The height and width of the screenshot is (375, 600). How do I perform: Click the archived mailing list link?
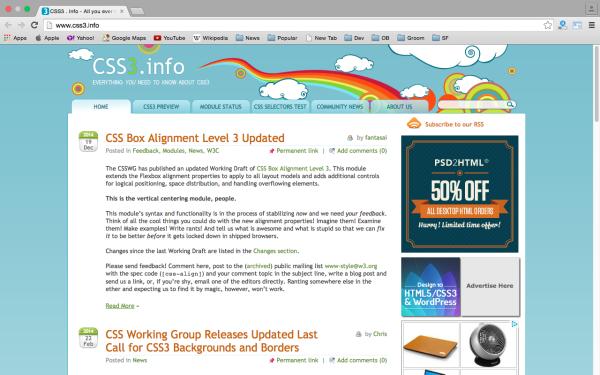coord(259,266)
